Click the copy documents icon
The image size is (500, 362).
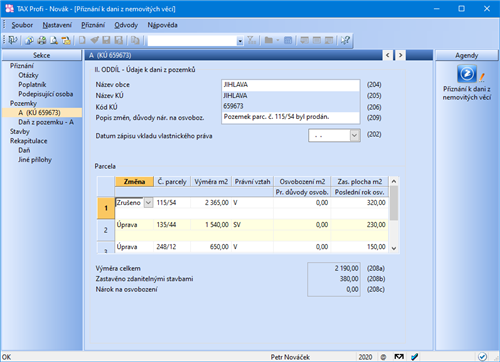pos(135,40)
